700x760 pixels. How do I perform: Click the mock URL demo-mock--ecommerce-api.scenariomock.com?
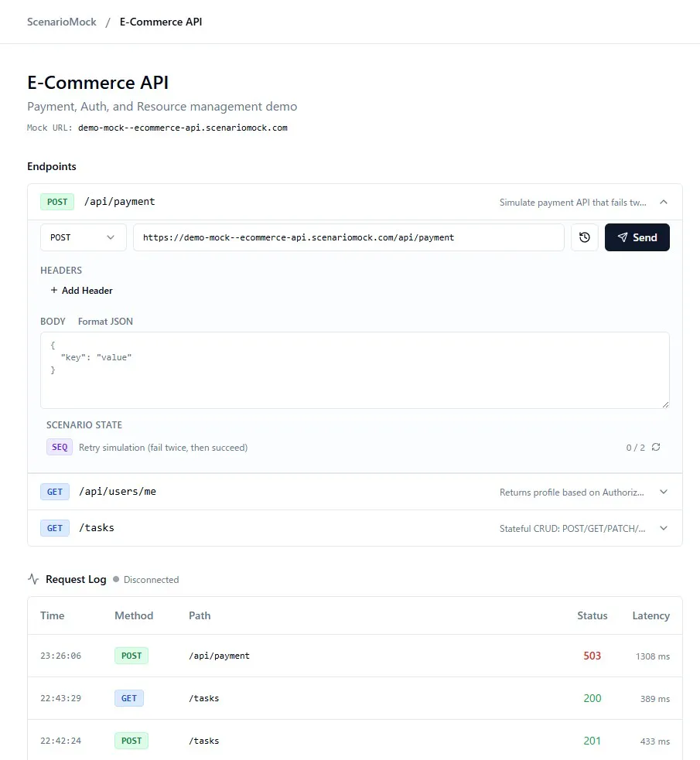(183, 128)
